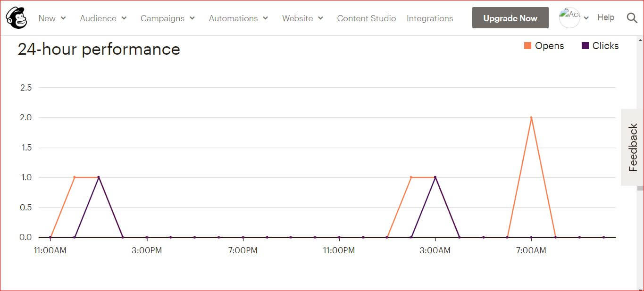Open the account menu chevron
This screenshot has height=291, width=644.
[586, 18]
